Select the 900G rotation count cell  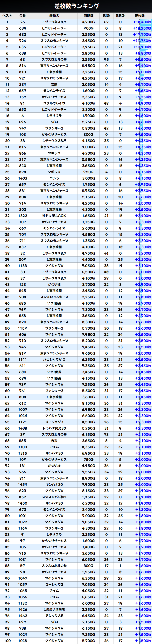(88, 28)
